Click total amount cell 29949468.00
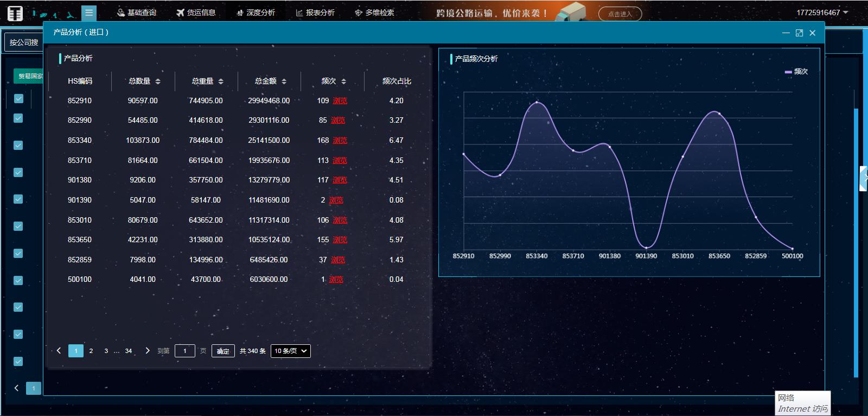Image resolution: width=868 pixels, height=416 pixels. click(269, 101)
